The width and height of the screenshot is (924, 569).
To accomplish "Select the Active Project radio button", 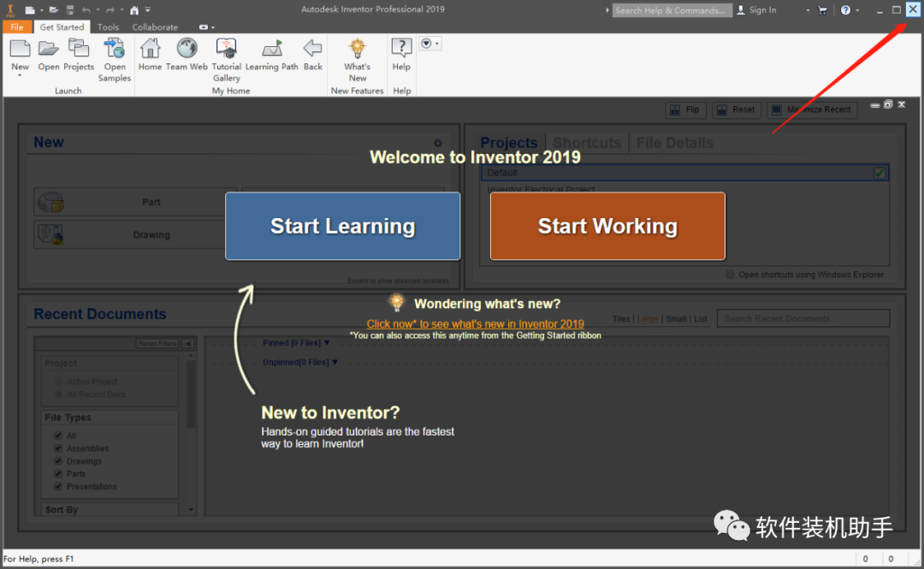I will pos(58,382).
